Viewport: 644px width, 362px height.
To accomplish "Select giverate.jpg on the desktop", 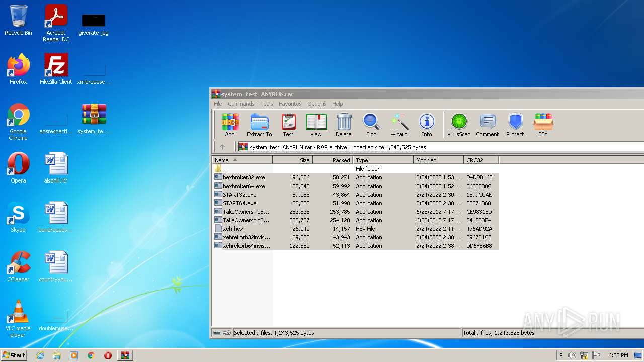I will pyautogui.click(x=94, y=24).
